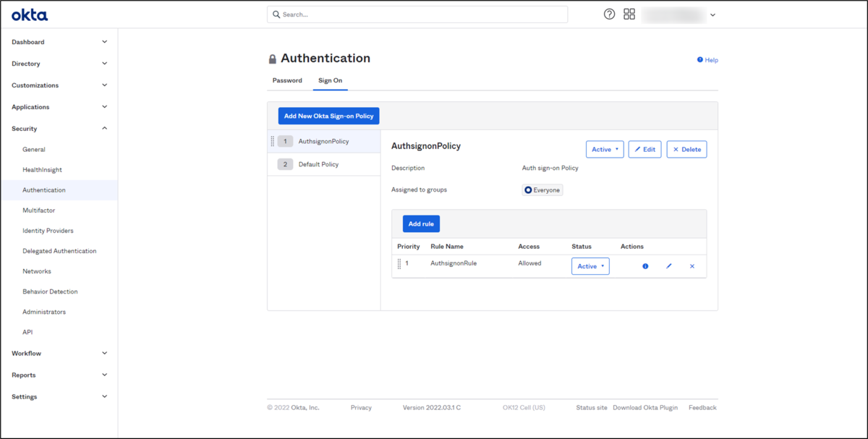Click the Okta logo
This screenshot has height=439, width=868.
(30, 14)
